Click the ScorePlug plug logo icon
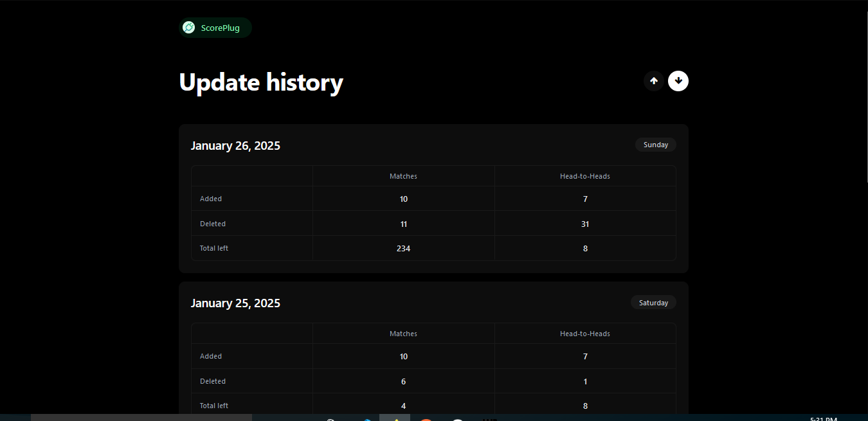Viewport: 868px width, 421px height. coord(189,27)
